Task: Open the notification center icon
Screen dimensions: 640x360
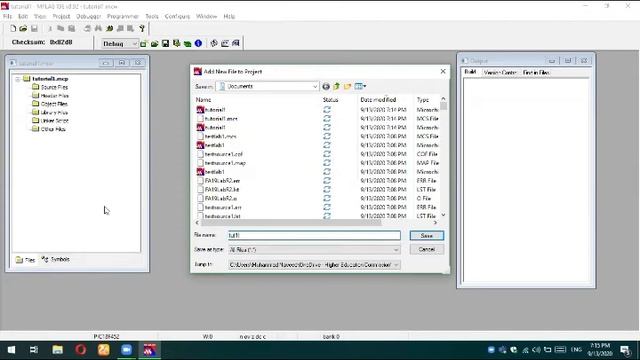Action: click(625, 350)
